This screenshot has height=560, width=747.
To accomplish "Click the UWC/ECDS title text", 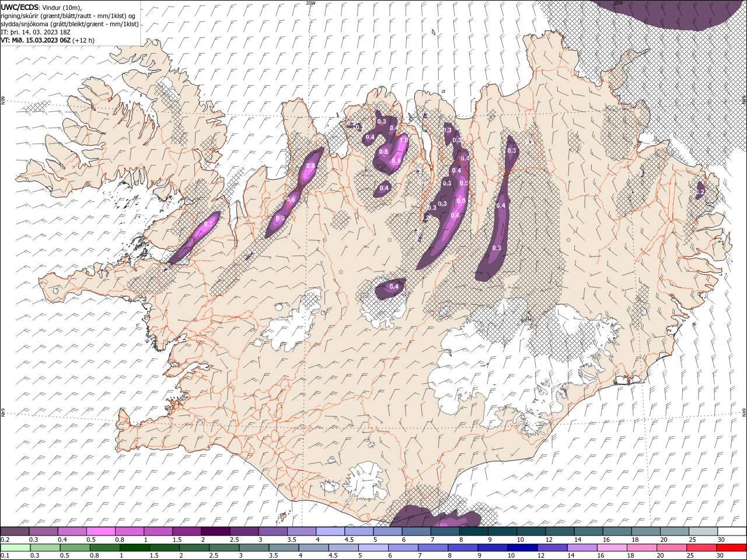I will coord(20,7).
